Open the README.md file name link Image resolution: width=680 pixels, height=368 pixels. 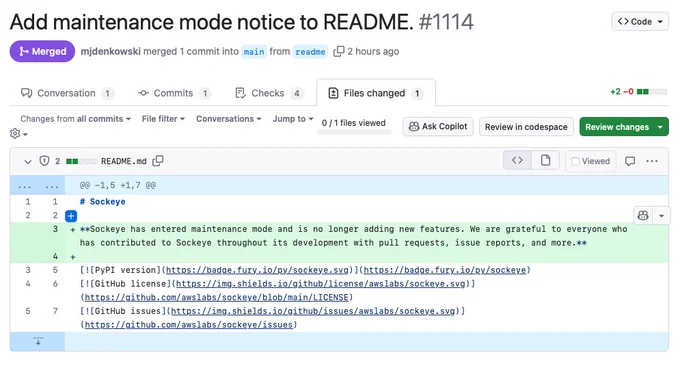pyautogui.click(x=124, y=161)
